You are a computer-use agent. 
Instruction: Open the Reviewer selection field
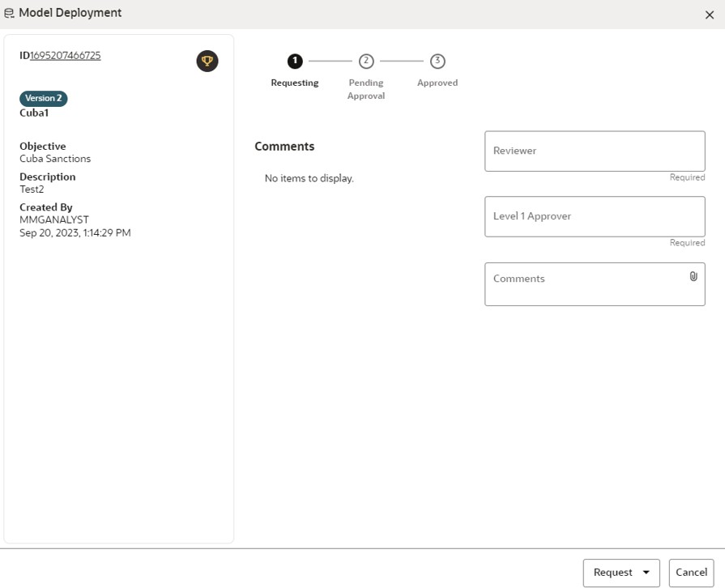(x=595, y=151)
